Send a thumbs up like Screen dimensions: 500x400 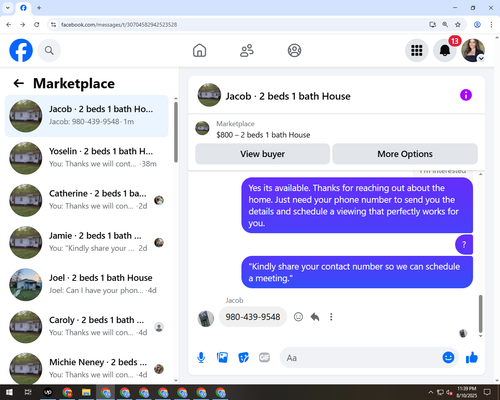point(472,358)
